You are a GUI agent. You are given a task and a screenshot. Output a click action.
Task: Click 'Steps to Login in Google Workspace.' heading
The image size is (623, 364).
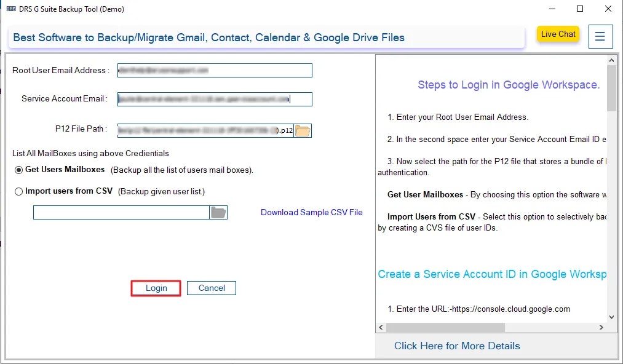pos(509,85)
